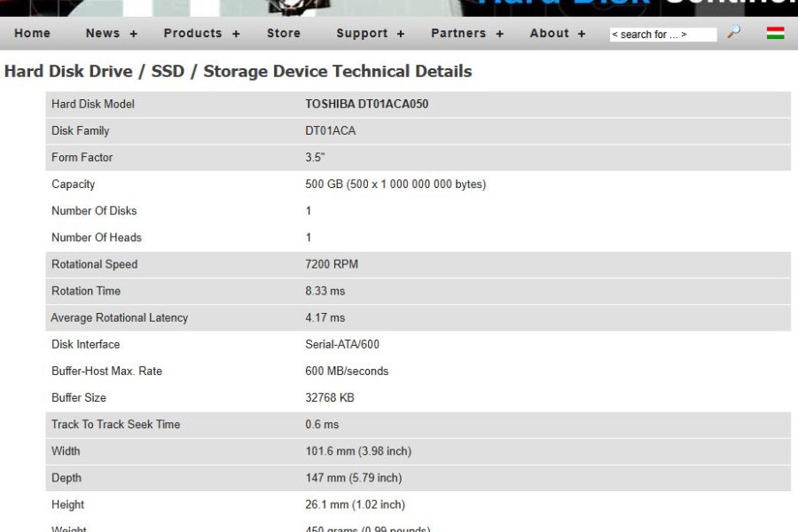Click the 'Form Factor' label
The height and width of the screenshot is (532, 798).
(x=82, y=157)
